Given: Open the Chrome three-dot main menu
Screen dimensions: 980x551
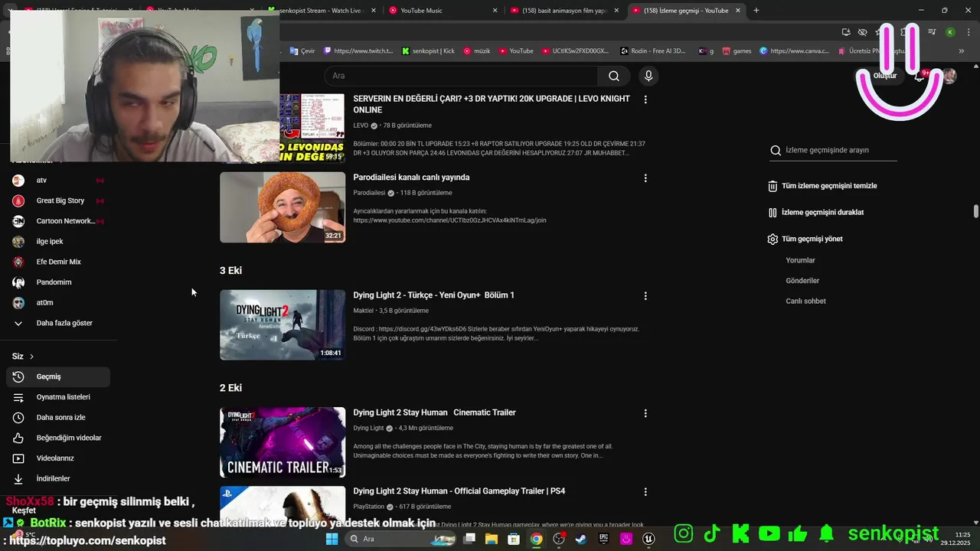Looking at the screenshot, I should [x=968, y=32].
